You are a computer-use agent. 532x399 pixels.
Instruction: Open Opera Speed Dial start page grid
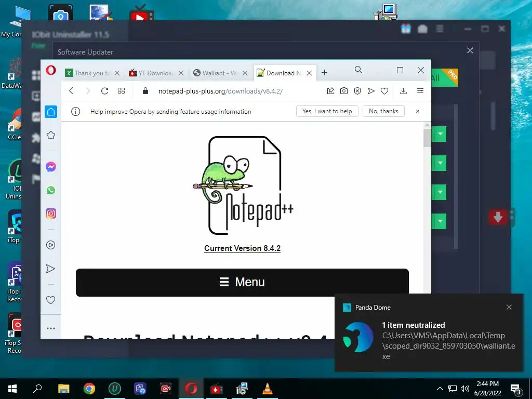pos(121,91)
